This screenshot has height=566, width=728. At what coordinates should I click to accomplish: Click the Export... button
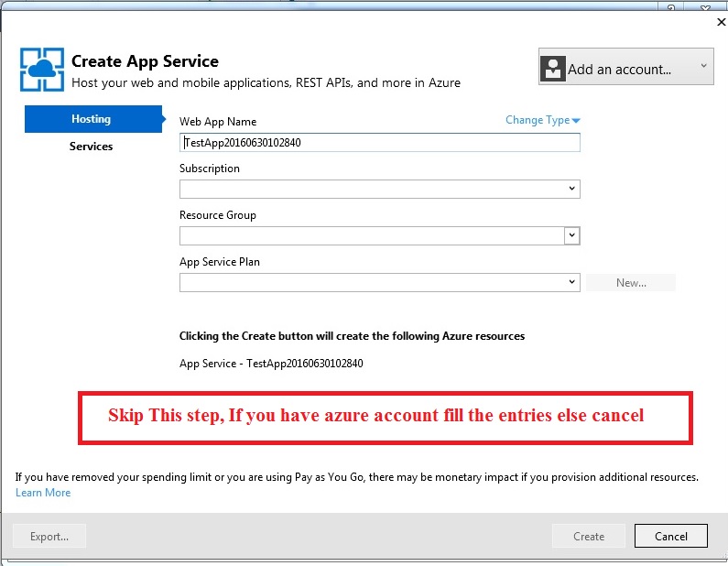click(49, 537)
